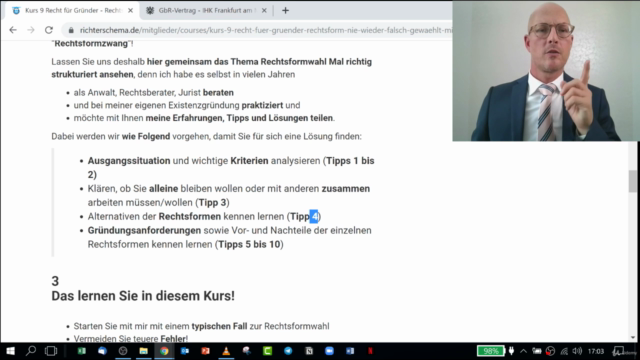The height and width of the screenshot is (360, 640).
Task: Click the highlighted '4' in 'Tipp 4'
Action: click(314, 216)
